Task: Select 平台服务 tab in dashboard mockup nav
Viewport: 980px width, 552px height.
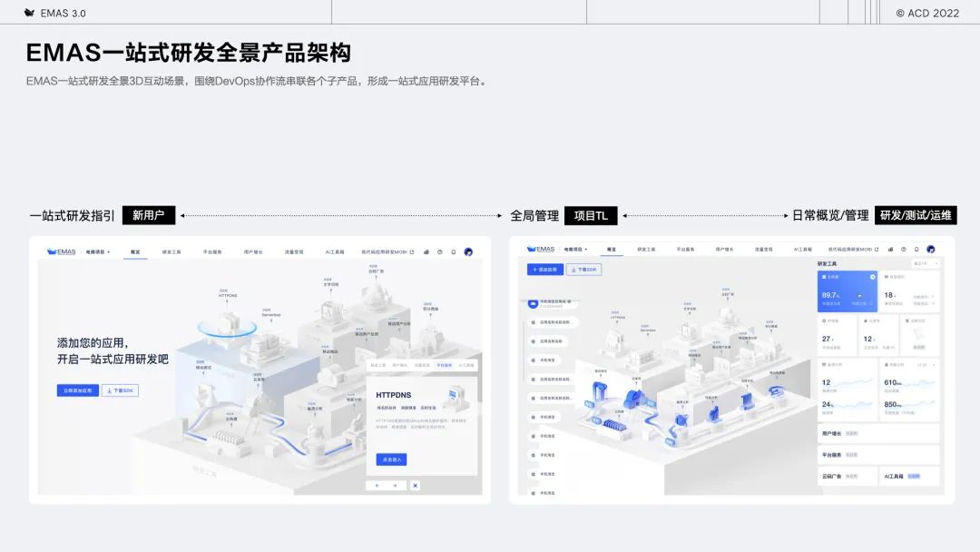Action: [685, 250]
